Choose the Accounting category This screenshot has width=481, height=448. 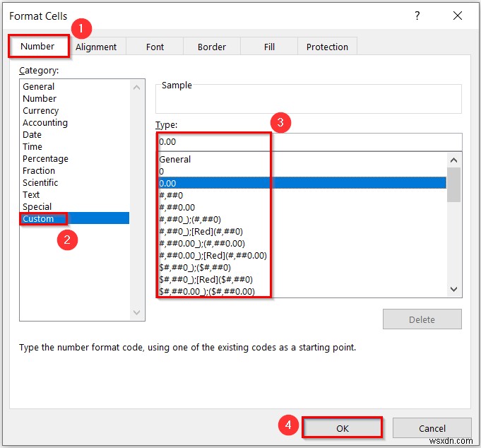(x=76, y=122)
